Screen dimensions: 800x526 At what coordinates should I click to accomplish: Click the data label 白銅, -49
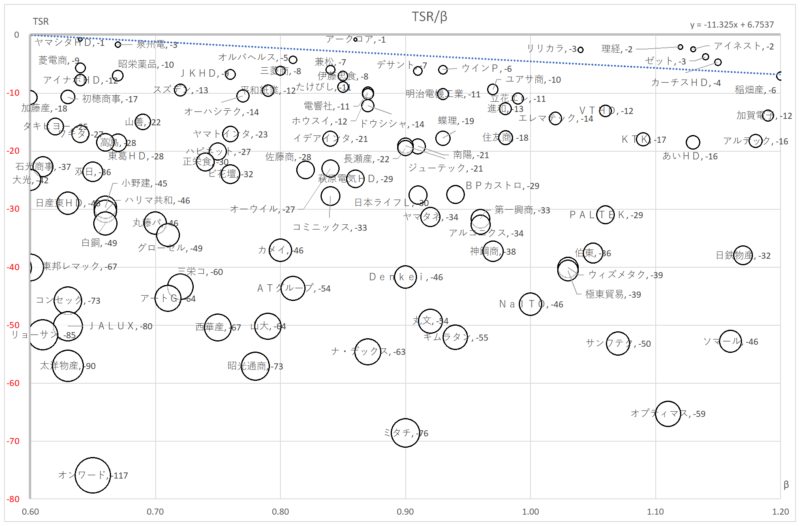(99, 243)
